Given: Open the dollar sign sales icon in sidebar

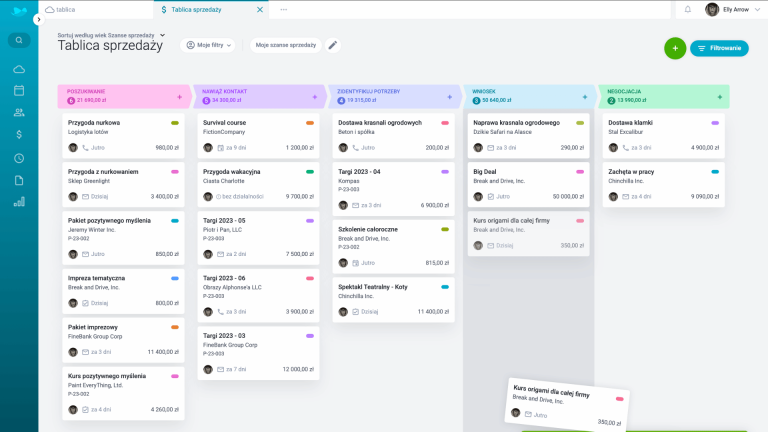Looking at the screenshot, I should [19, 134].
